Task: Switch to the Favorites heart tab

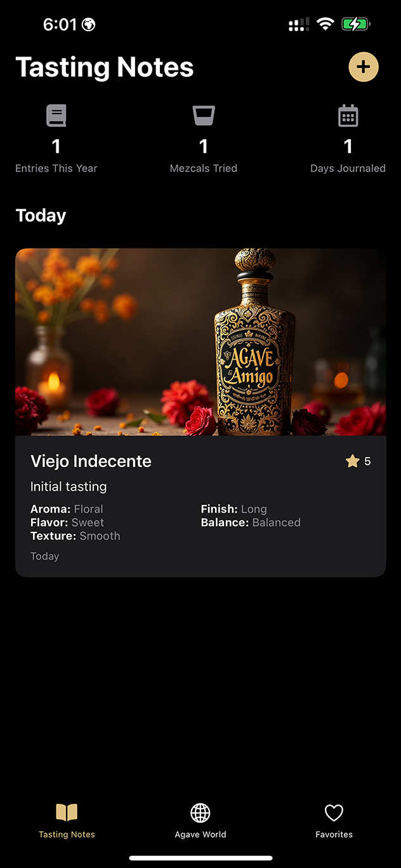Action: (x=334, y=821)
